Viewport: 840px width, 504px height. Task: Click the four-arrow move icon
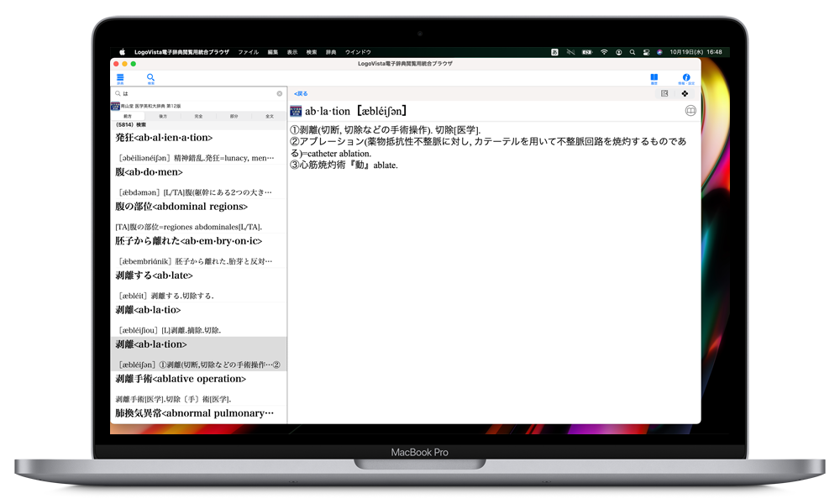click(685, 93)
